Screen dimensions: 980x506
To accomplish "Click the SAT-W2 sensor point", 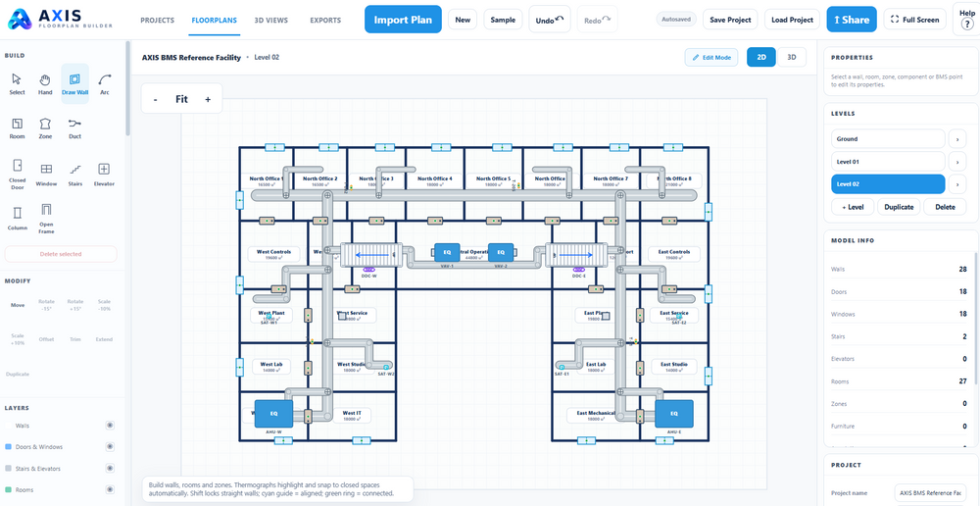I will click(386, 367).
